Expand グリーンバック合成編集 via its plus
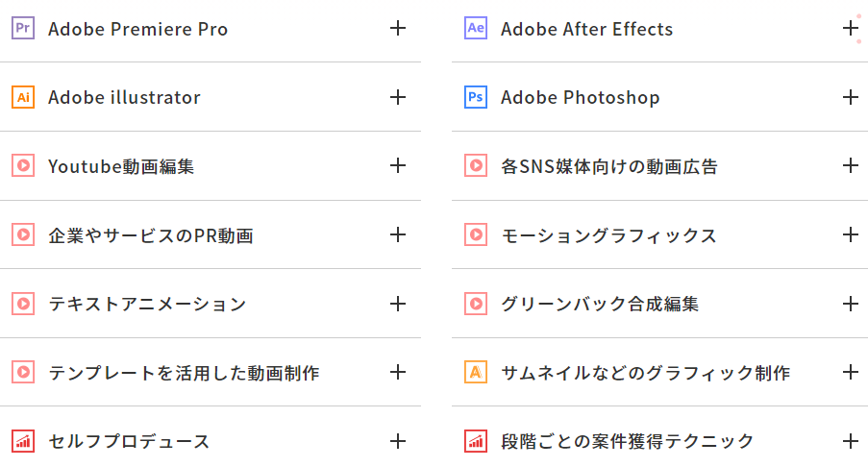Viewport: 868px width, 467px height. pyautogui.click(x=851, y=304)
